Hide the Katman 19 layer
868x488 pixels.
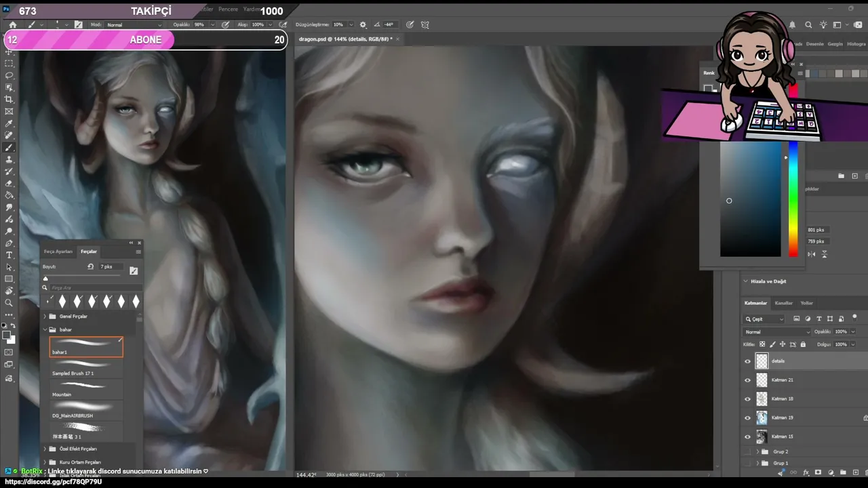tap(748, 418)
